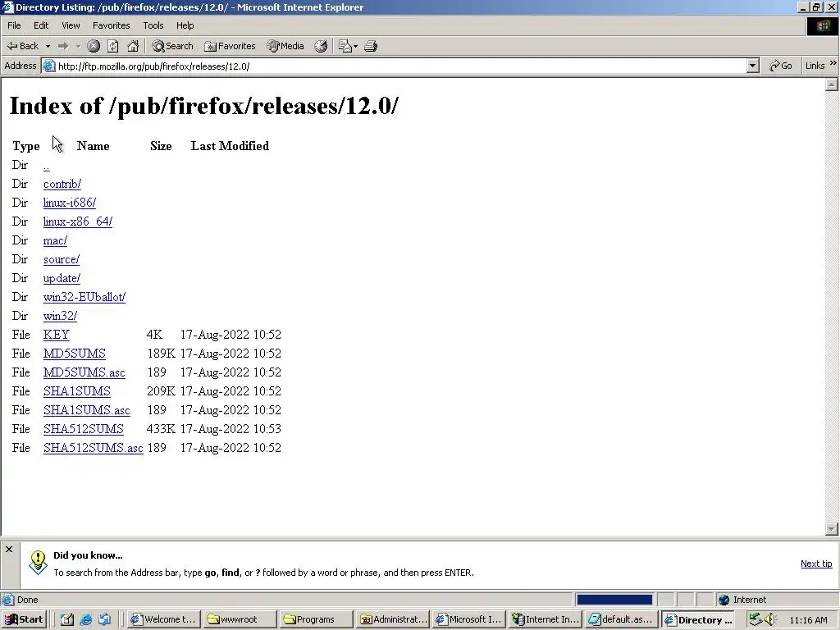Viewport: 840px width, 630px height.
Task: Open the win32-EUballot/ directory link
Action: [84, 297]
